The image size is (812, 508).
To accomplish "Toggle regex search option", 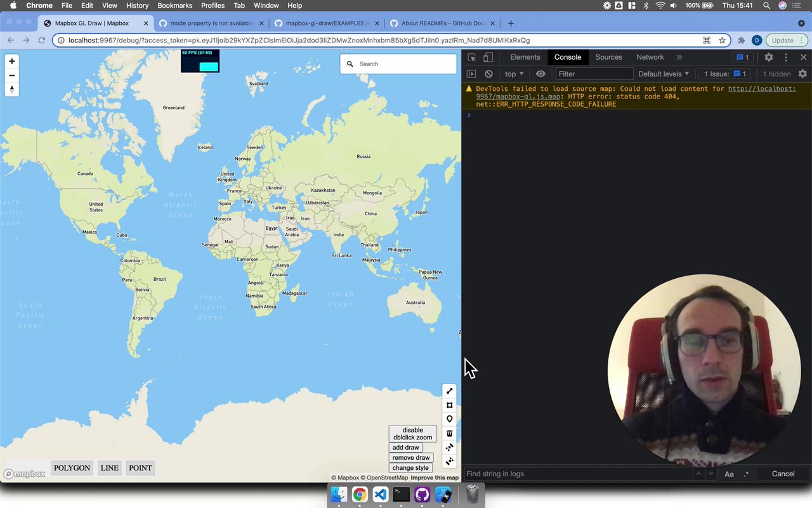I will coord(746,474).
